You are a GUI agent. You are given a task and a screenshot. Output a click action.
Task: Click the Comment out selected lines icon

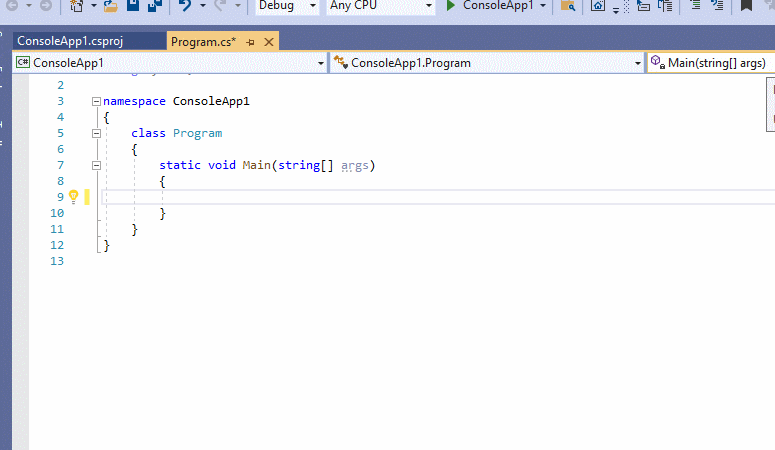point(695,5)
